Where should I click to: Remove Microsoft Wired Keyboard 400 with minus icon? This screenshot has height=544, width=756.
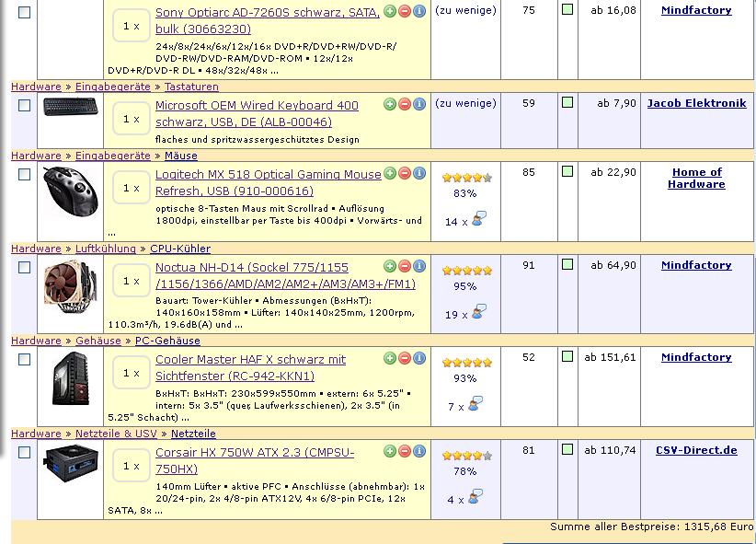click(405, 104)
